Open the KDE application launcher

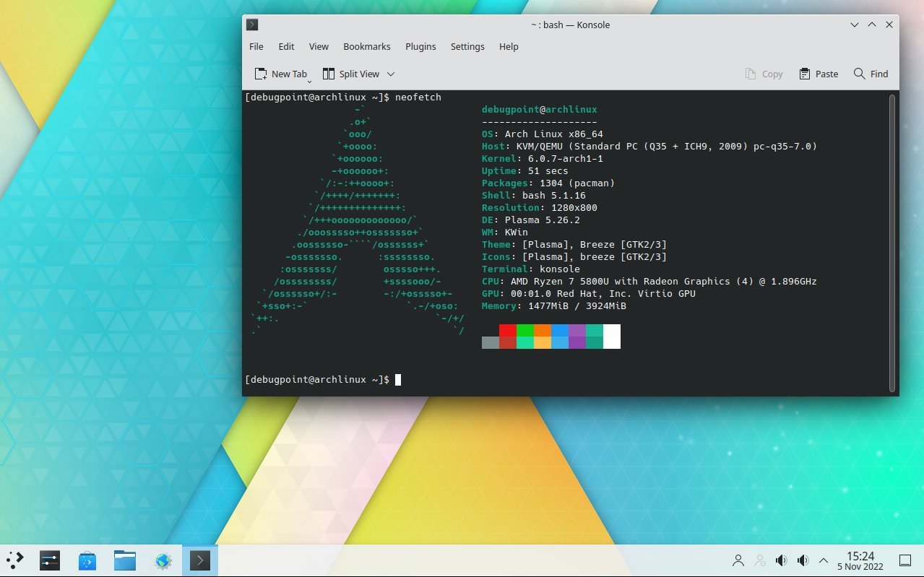[x=15, y=560]
